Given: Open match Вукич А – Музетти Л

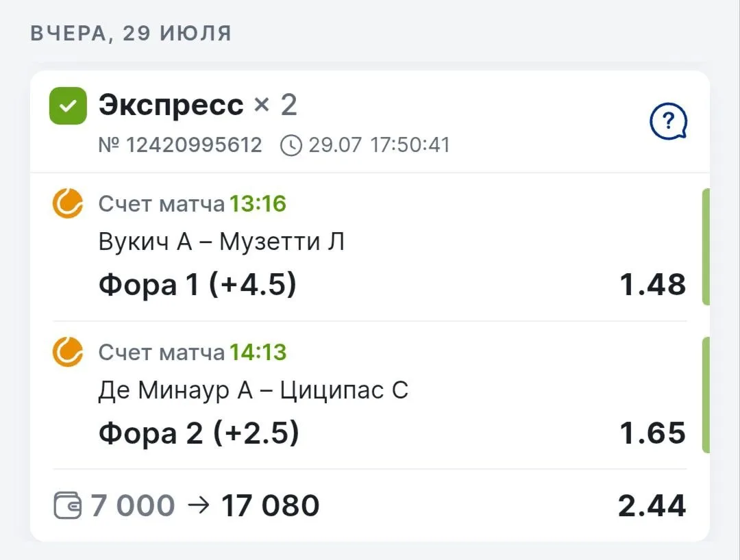Looking at the screenshot, I should coord(221,242).
